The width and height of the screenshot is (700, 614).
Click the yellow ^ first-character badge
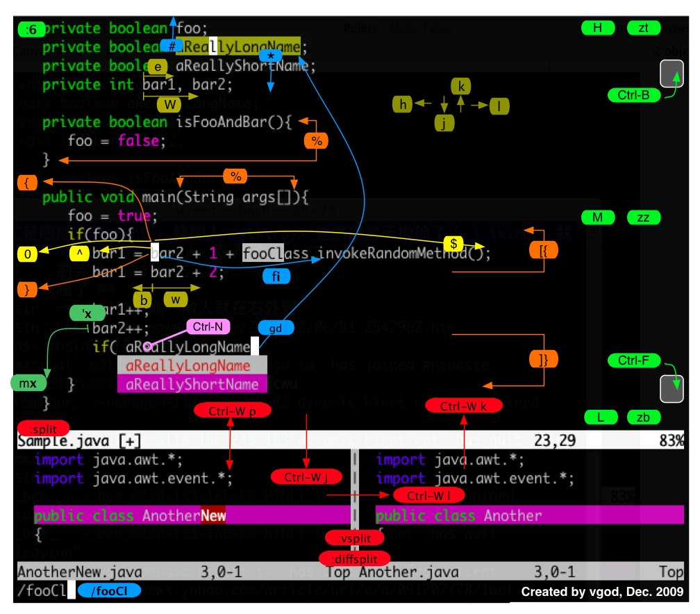click(79, 254)
